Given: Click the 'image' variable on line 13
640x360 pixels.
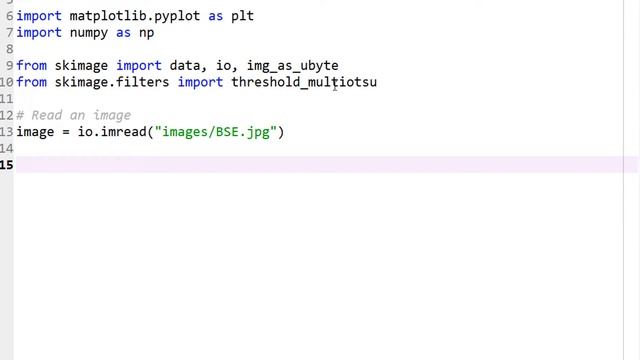Looking at the screenshot, I should (35, 132).
